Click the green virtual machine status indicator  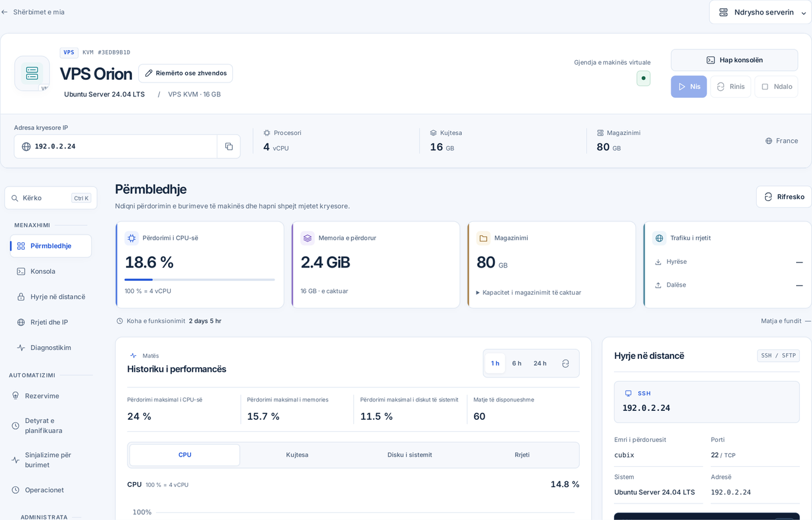tap(643, 79)
